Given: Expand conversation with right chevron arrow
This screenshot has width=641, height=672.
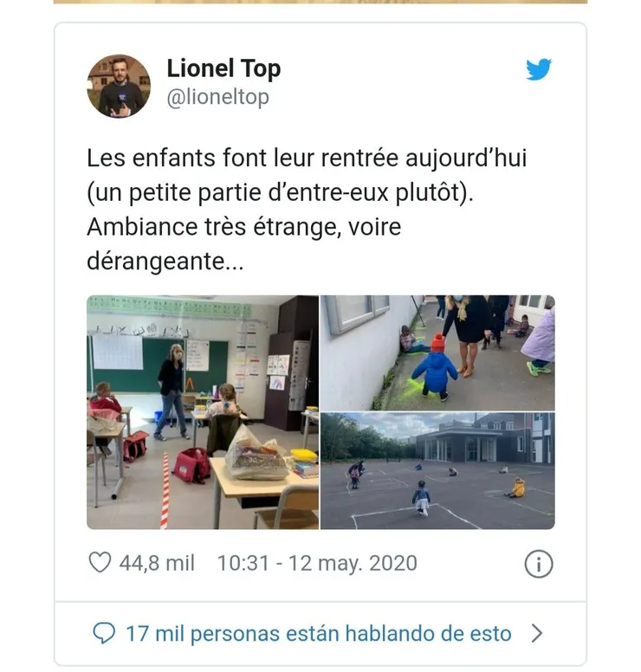Looking at the screenshot, I should click(x=537, y=633).
